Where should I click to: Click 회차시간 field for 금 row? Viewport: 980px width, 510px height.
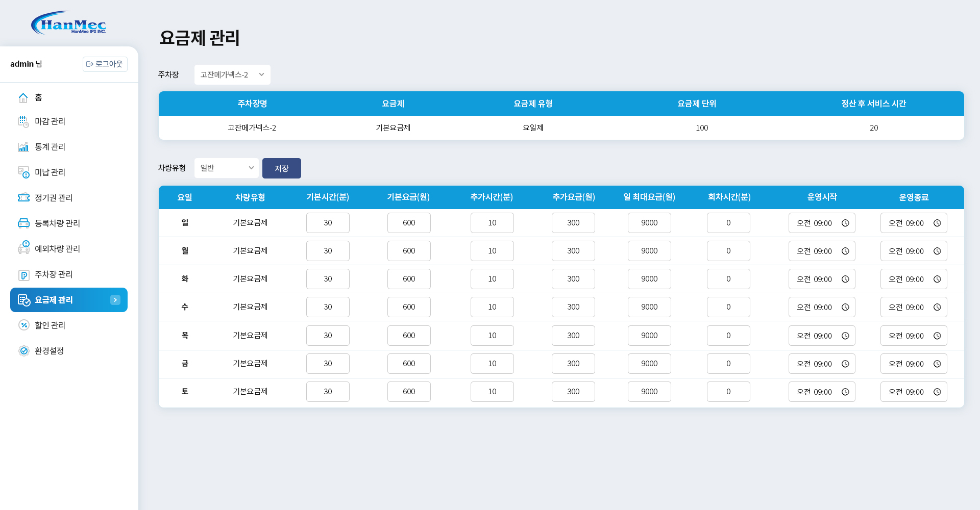[728, 364]
